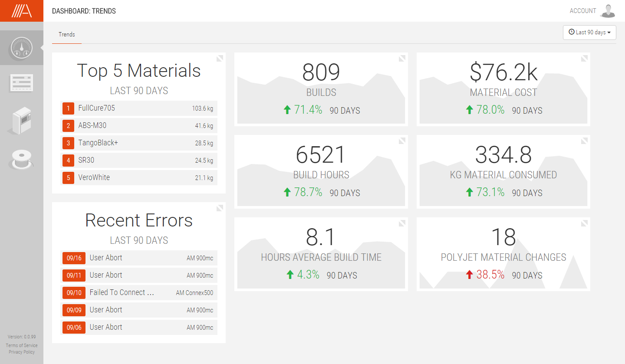Expand the PolyJet Material Changes card

[x=584, y=223]
